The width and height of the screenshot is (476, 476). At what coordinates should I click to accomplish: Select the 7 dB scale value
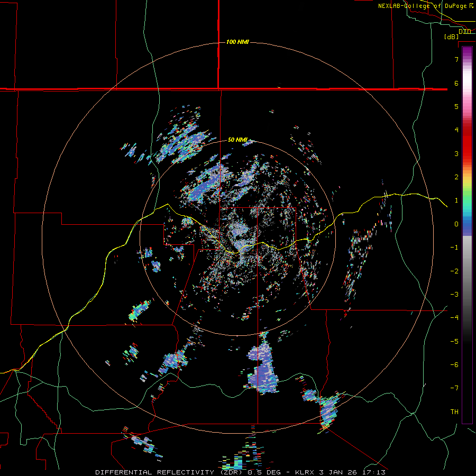(456, 59)
